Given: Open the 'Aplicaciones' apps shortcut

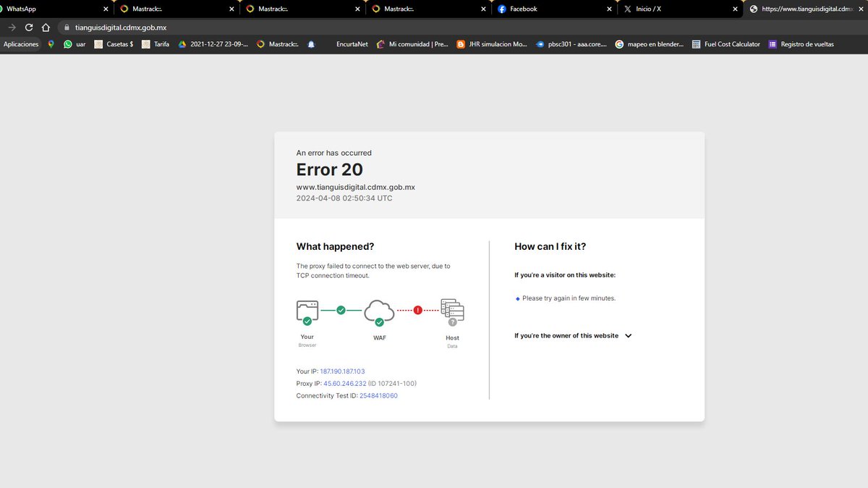Looking at the screenshot, I should pyautogui.click(x=21, y=44).
